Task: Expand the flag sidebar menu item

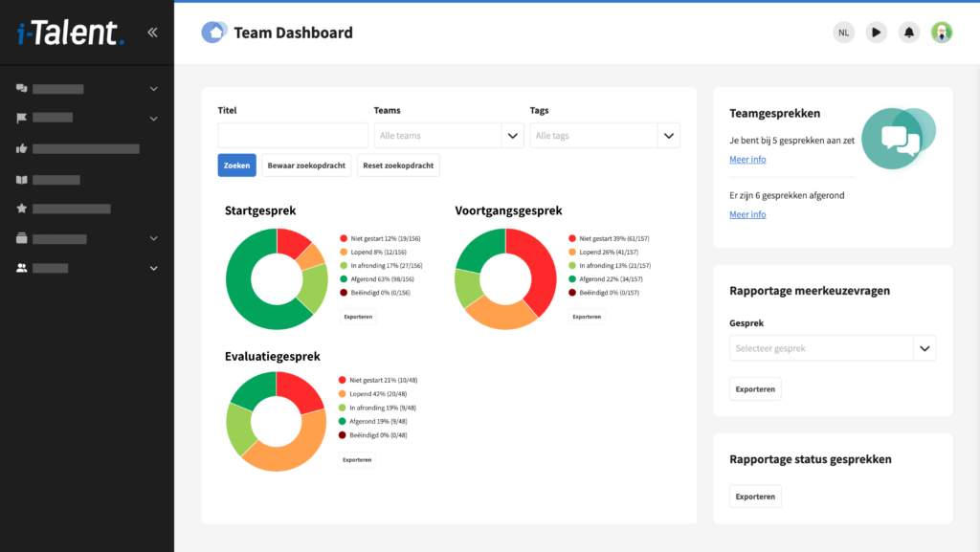Action: click(87, 118)
